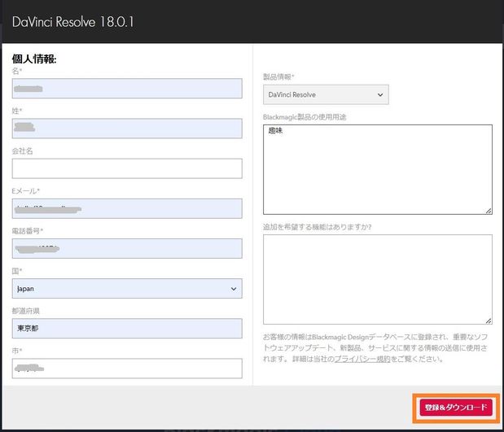This screenshot has height=432, width=504.
Task: Expand the 国 Japan dropdown
Action: pyautogui.click(x=127, y=289)
